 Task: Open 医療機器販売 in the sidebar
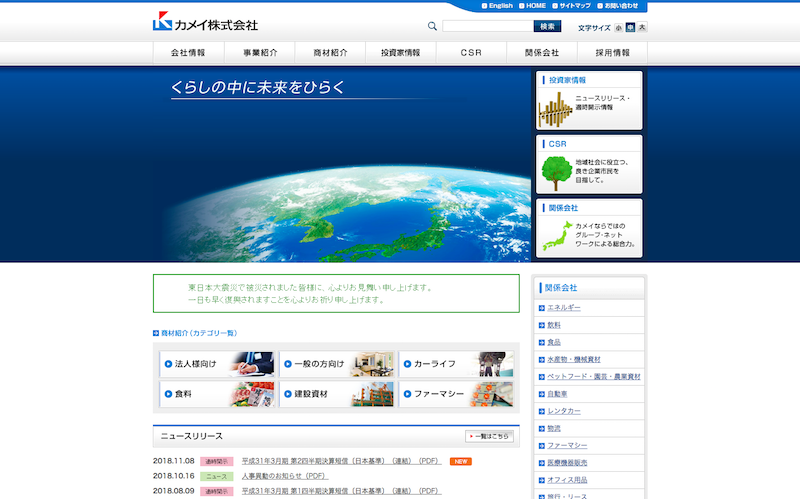pyautogui.click(x=567, y=463)
